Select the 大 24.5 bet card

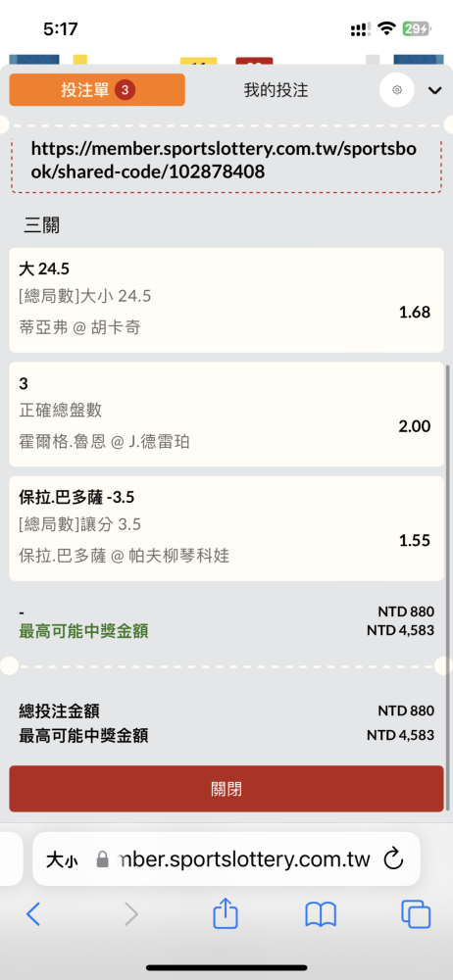coord(226,300)
